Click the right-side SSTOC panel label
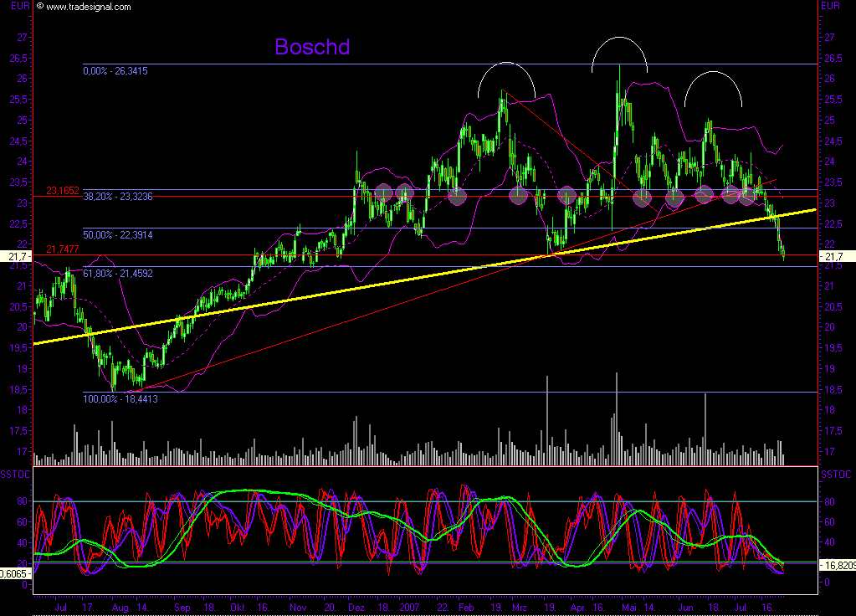The image size is (856, 616). click(837, 473)
